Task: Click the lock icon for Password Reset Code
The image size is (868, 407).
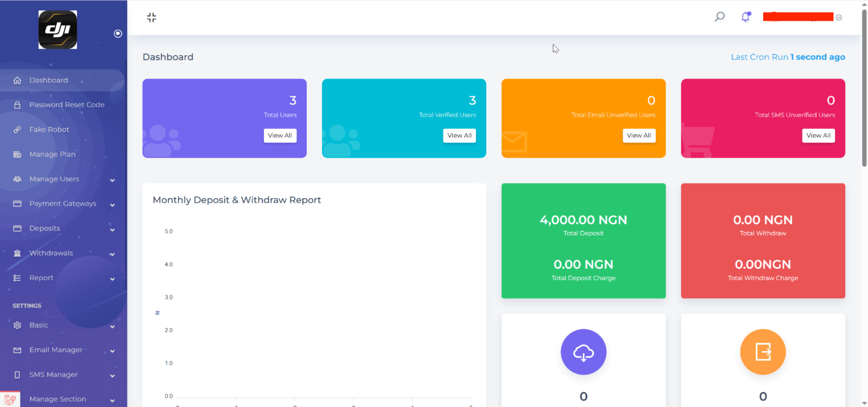Action: [17, 105]
